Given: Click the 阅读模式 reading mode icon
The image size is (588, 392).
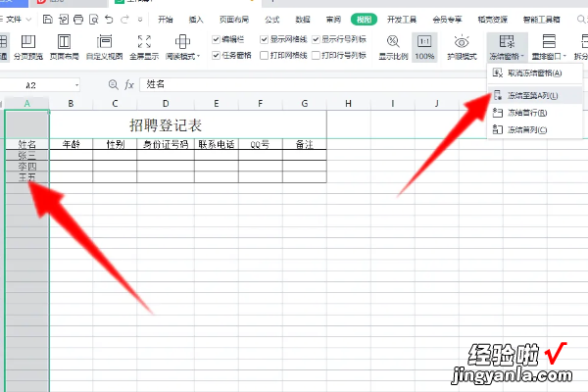Looking at the screenshot, I should click(182, 42).
